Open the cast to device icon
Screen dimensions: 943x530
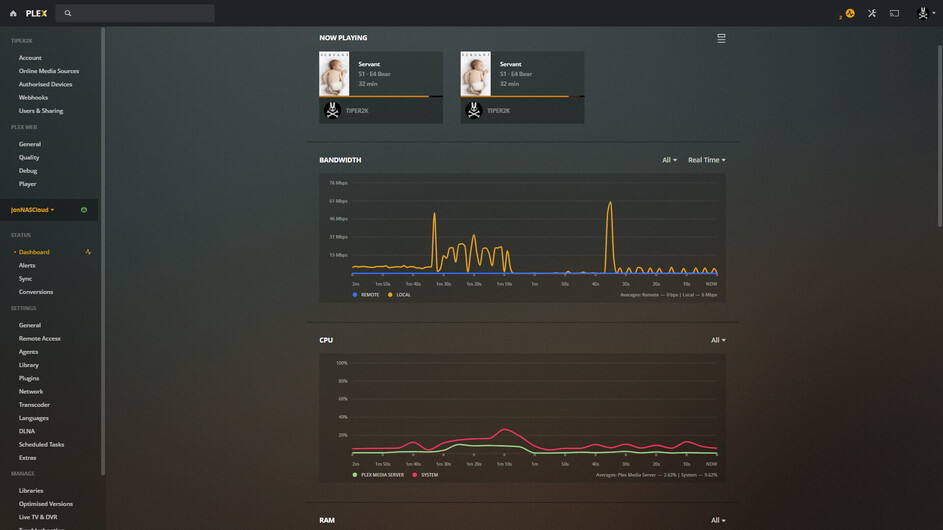pyautogui.click(x=895, y=13)
